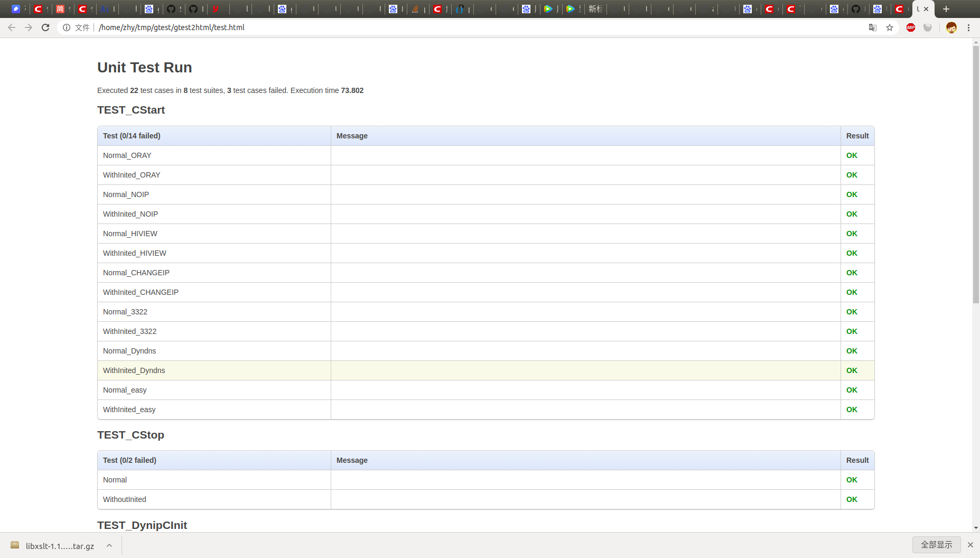The image size is (980, 558).
Task: Click the forward navigation arrow
Action: click(x=29, y=27)
